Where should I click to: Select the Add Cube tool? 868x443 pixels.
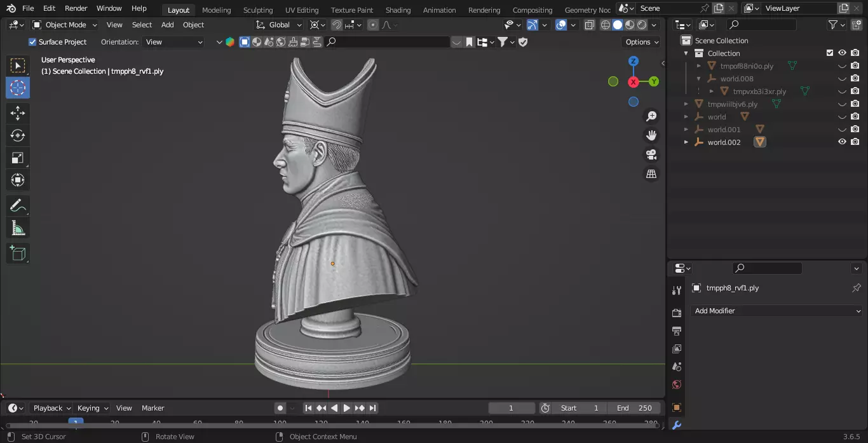click(x=18, y=253)
